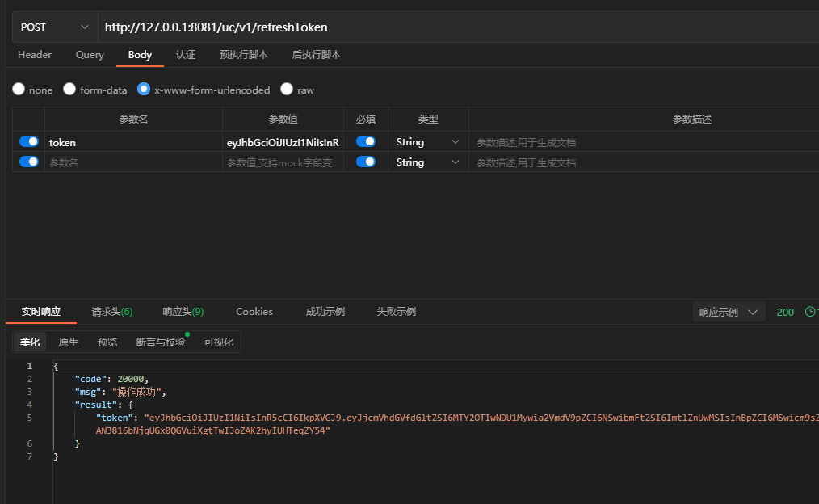Click the request URL input field
The width and height of the screenshot is (819, 504).
[452, 27]
